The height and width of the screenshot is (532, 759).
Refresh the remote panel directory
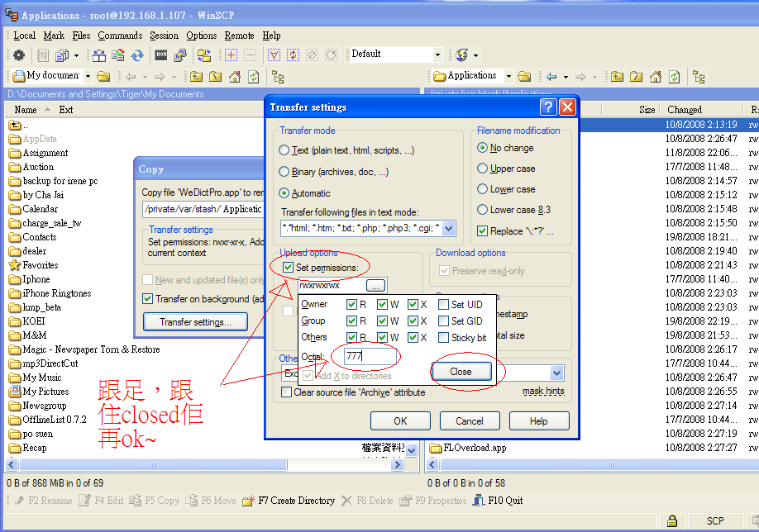pos(674,77)
